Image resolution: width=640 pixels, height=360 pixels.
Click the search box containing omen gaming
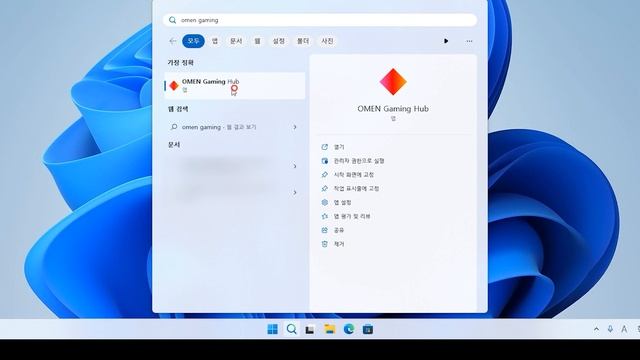(320, 20)
